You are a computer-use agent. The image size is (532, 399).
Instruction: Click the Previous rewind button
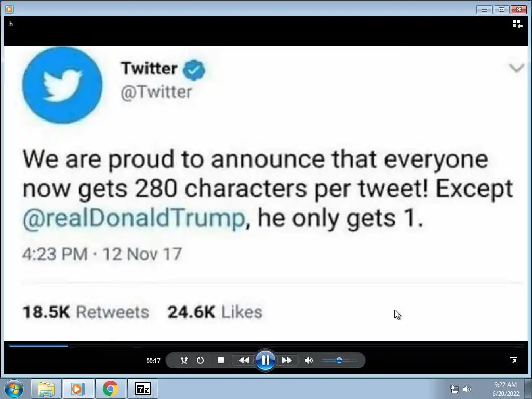coord(244,361)
